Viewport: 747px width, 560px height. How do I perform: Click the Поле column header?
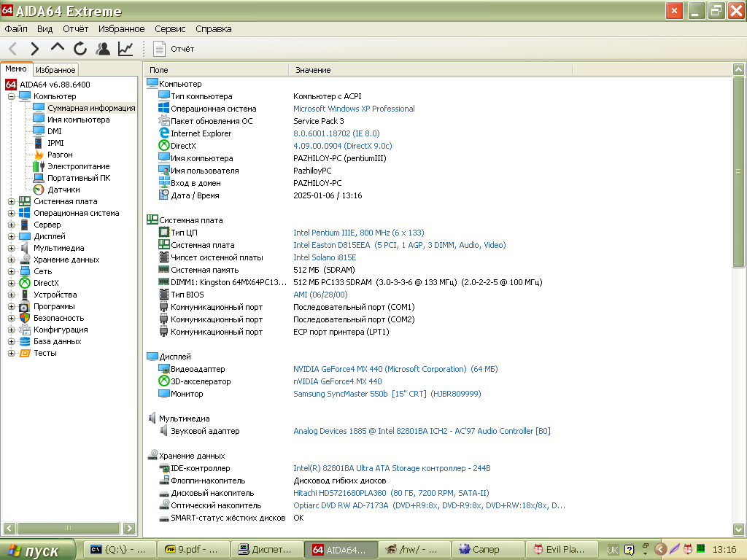pyautogui.click(x=216, y=70)
